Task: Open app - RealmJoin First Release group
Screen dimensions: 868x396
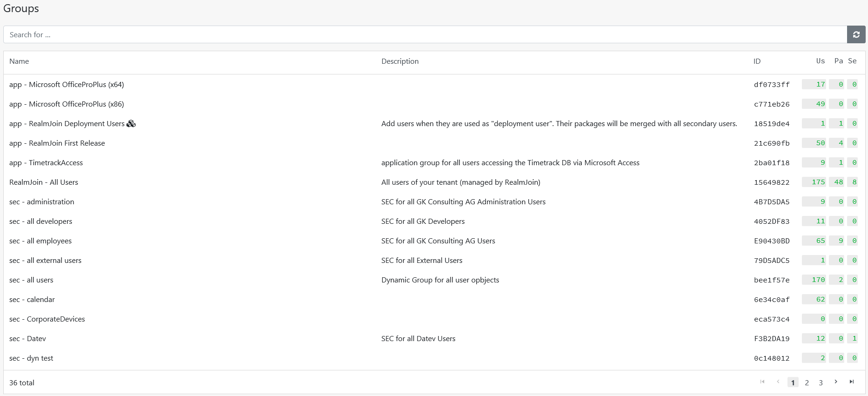Action: 57,143
